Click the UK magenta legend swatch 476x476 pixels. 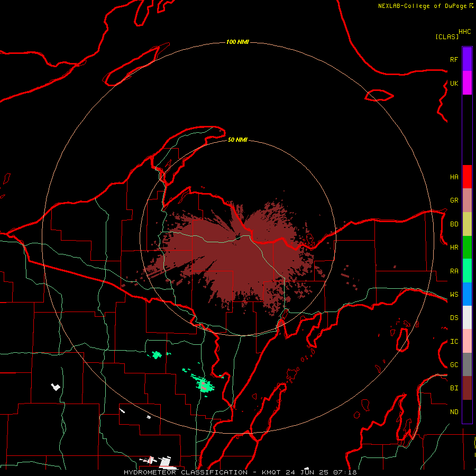click(x=467, y=83)
